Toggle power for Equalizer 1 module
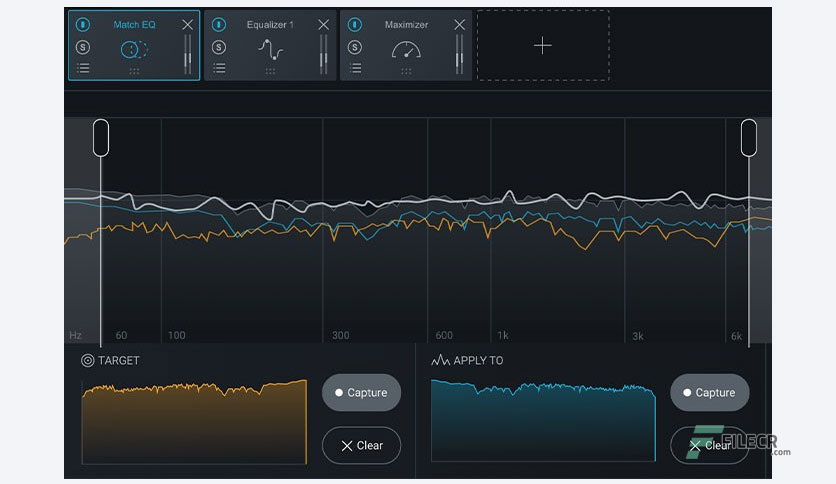This screenshot has width=836, height=484. [x=219, y=25]
